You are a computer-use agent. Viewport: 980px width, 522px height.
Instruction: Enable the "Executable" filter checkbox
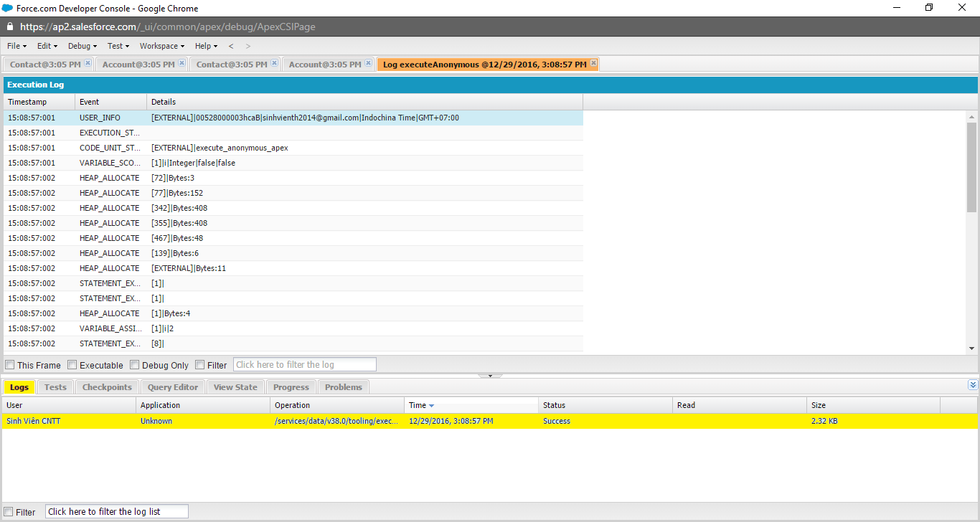tap(72, 364)
